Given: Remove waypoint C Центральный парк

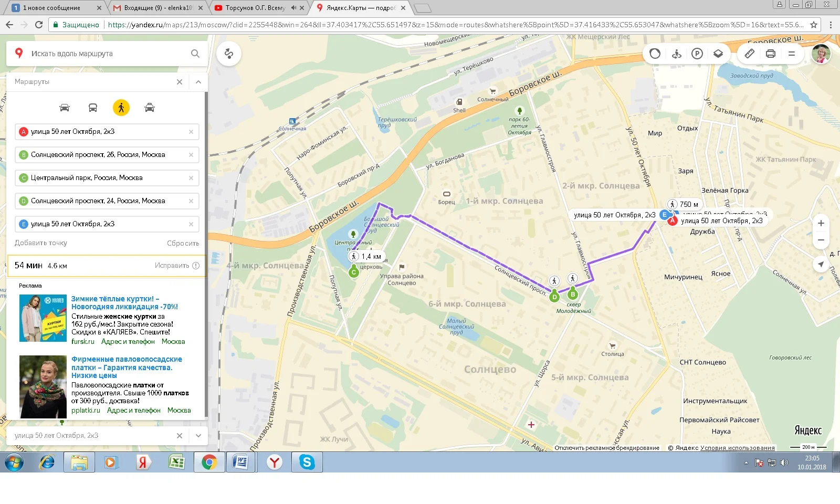Looking at the screenshot, I should tap(191, 178).
